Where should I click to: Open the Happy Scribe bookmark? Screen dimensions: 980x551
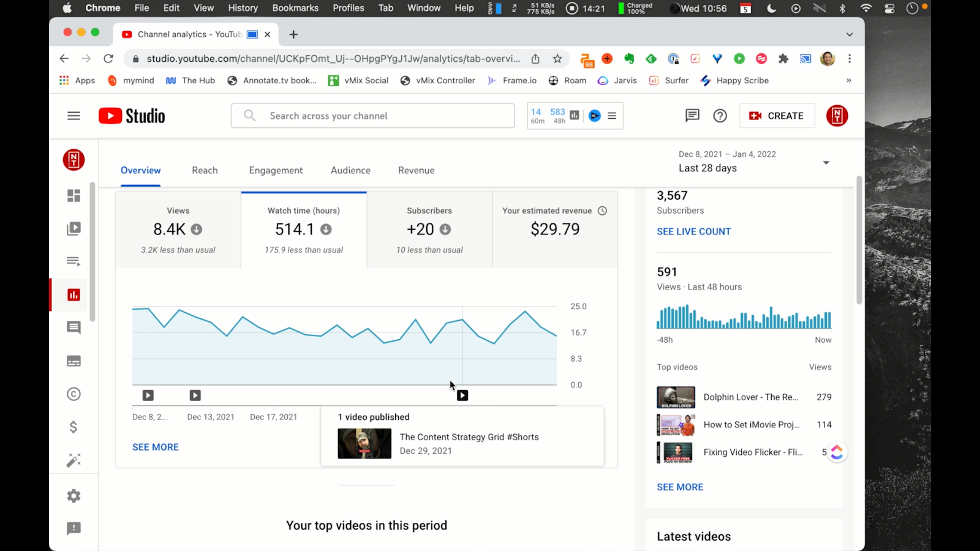point(734,80)
